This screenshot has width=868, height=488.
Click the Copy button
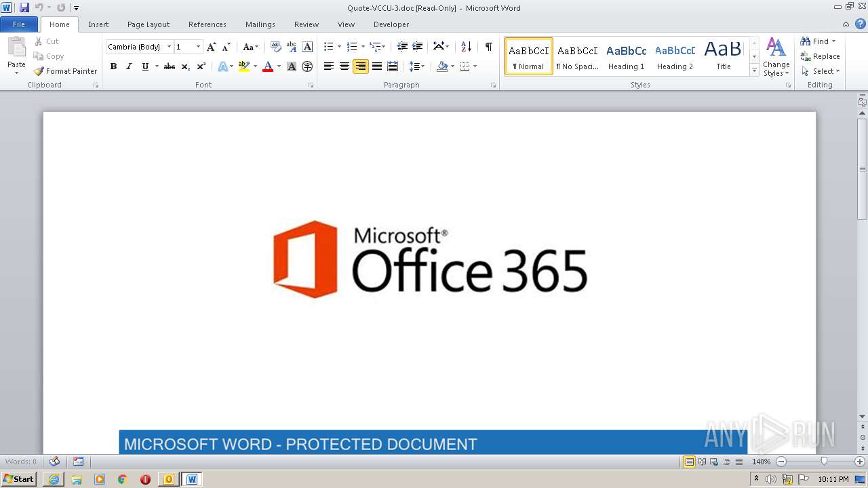[49, 56]
